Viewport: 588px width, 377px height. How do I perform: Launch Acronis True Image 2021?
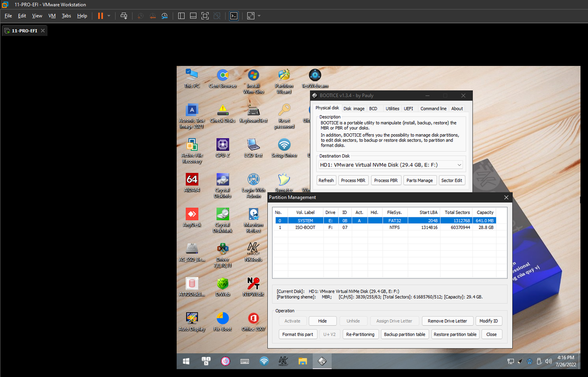[x=192, y=116]
